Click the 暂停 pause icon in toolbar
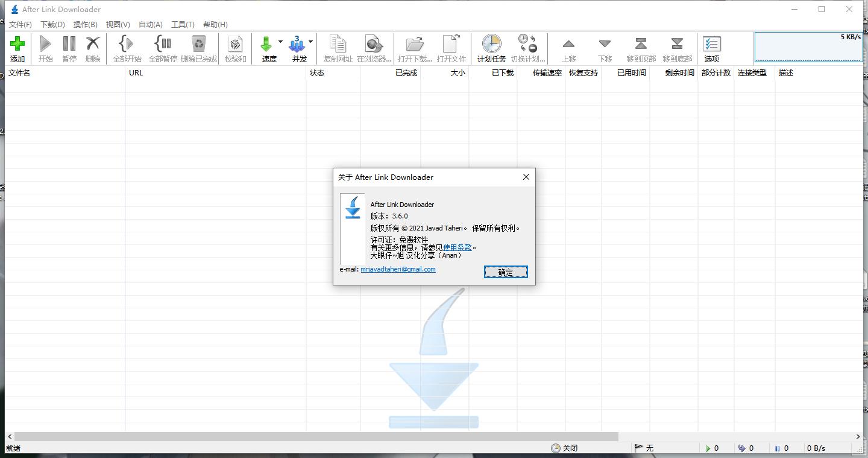868x458 pixels. [69, 43]
